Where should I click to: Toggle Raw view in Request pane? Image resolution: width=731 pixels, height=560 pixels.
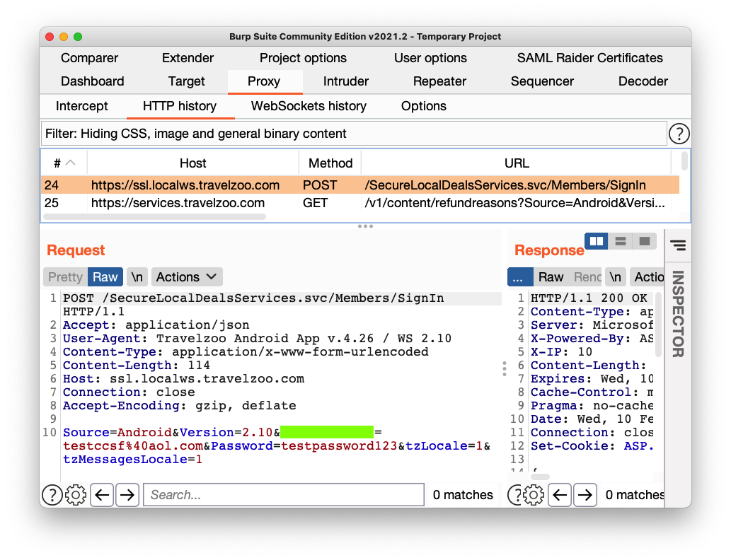[x=105, y=276]
